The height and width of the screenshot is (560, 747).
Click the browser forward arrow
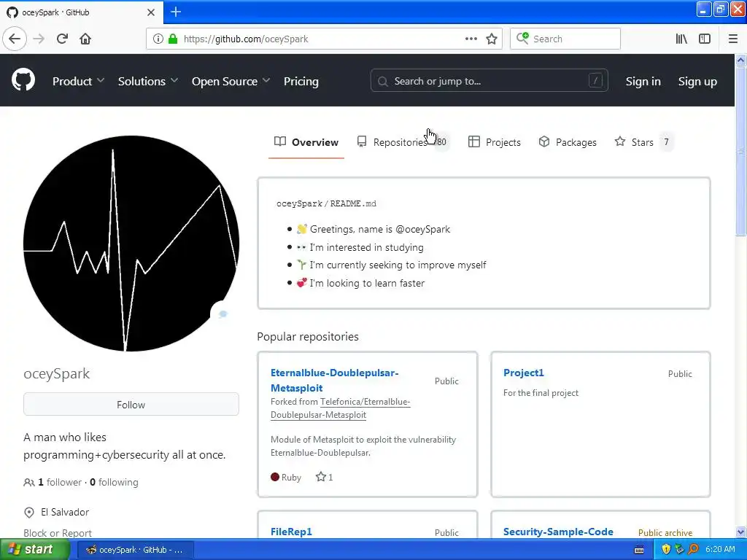coord(39,39)
